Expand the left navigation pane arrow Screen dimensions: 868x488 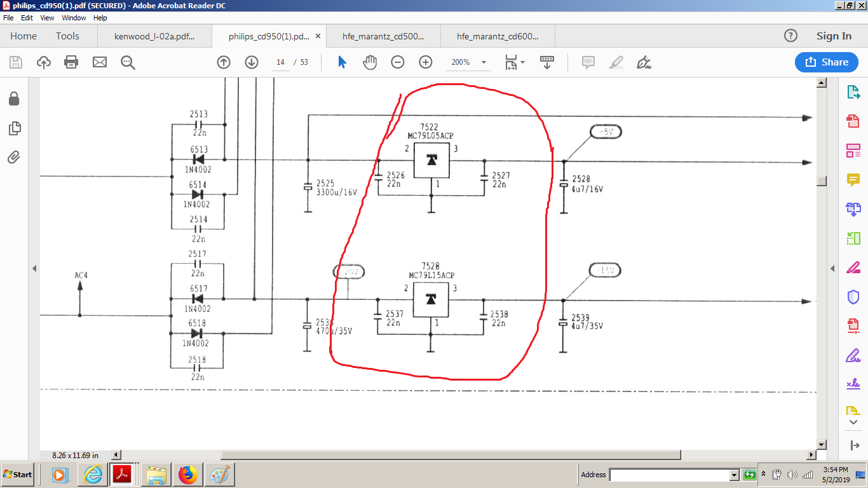34,268
